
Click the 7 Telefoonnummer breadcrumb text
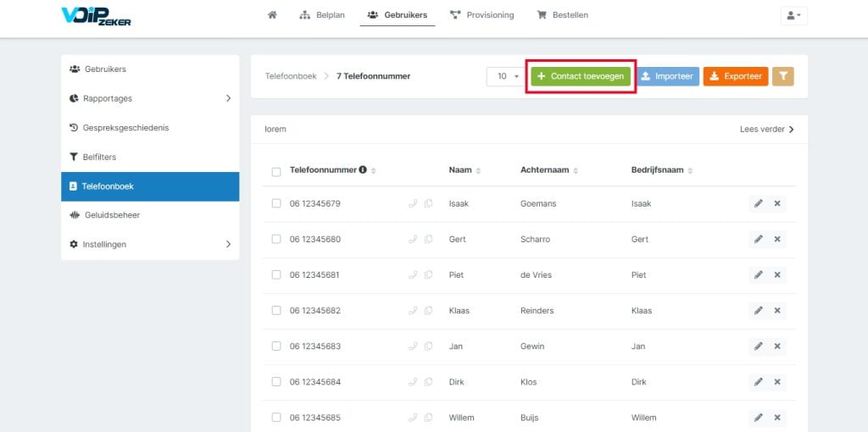tap(373, 76)
